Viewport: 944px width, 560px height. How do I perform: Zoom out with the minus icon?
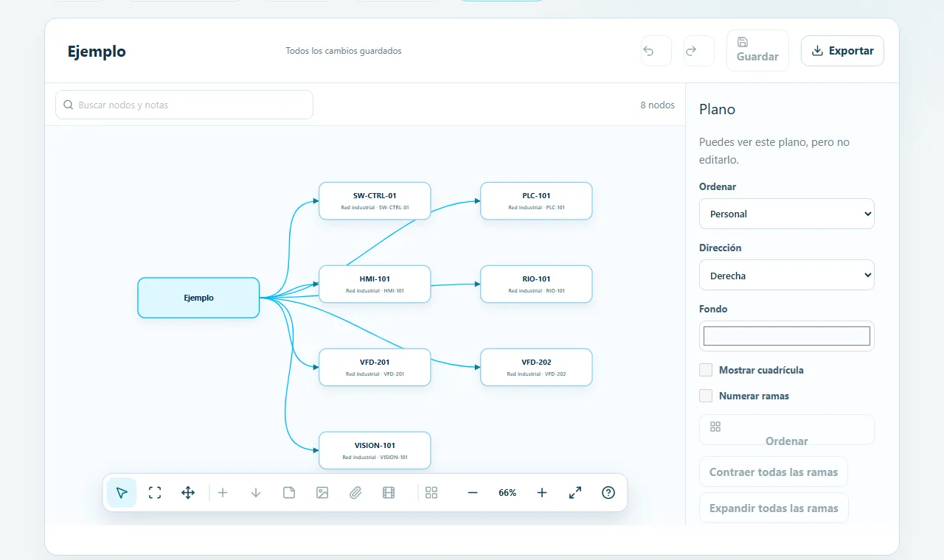(473, 493)
